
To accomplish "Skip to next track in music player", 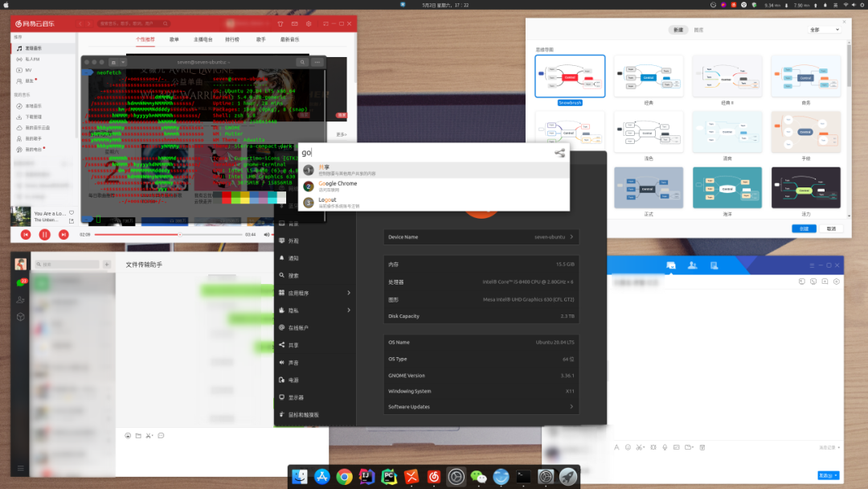I will pos(63,234).
